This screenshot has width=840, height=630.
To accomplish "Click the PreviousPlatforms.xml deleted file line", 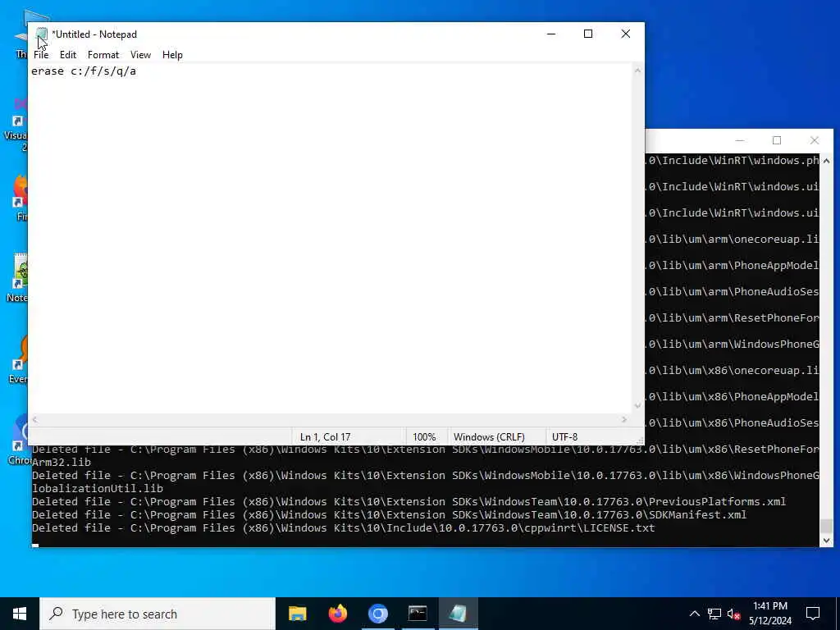I will (409, 502).
